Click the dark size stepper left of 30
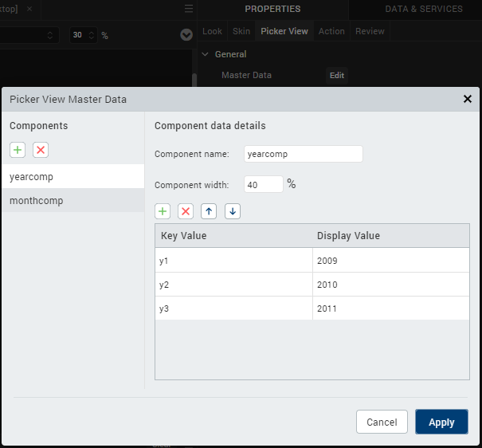Image resolution: width=482 pixels, height=448 pixels. [50, 35]
